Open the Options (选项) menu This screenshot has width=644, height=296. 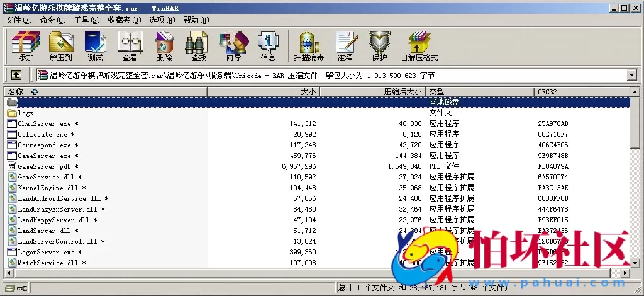[162, 20]
